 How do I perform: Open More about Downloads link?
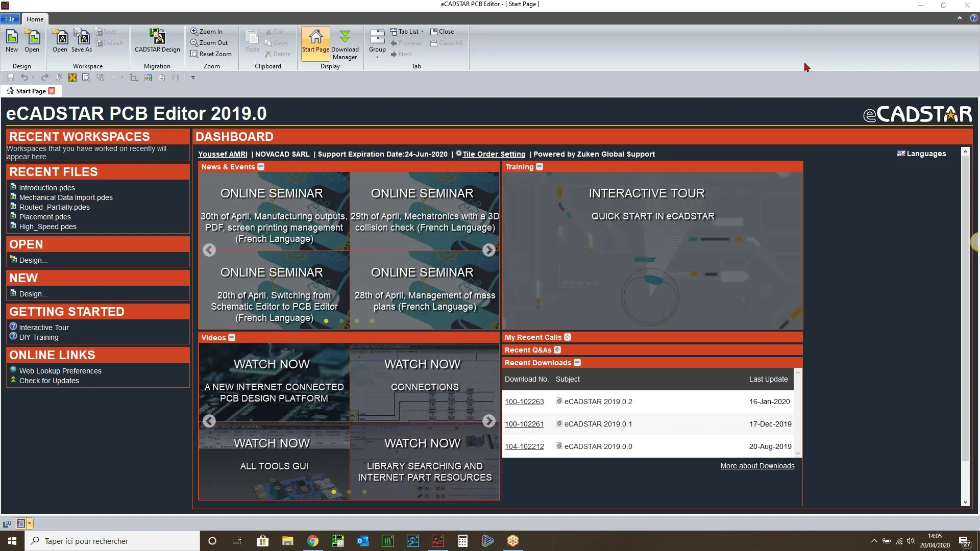point(757,466)
